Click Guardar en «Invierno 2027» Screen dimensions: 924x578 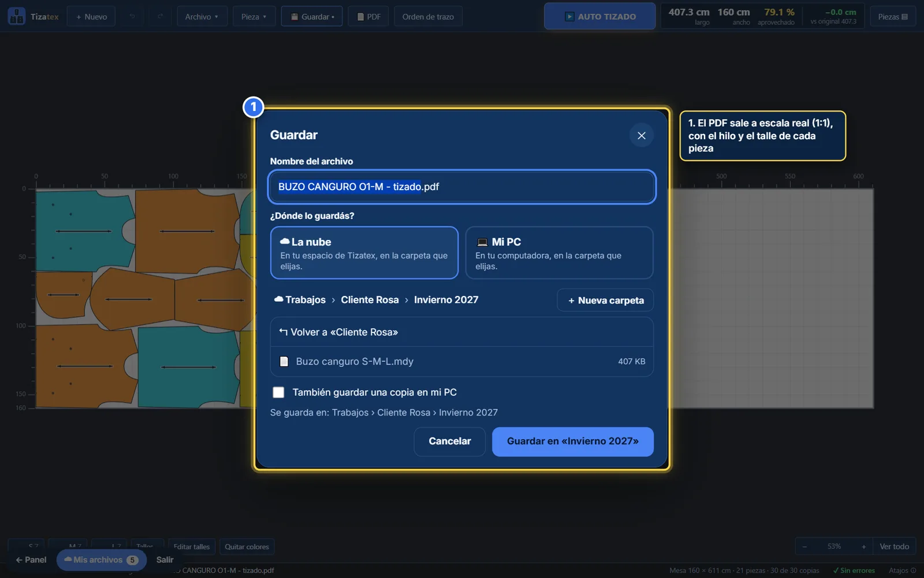(573, 441)
